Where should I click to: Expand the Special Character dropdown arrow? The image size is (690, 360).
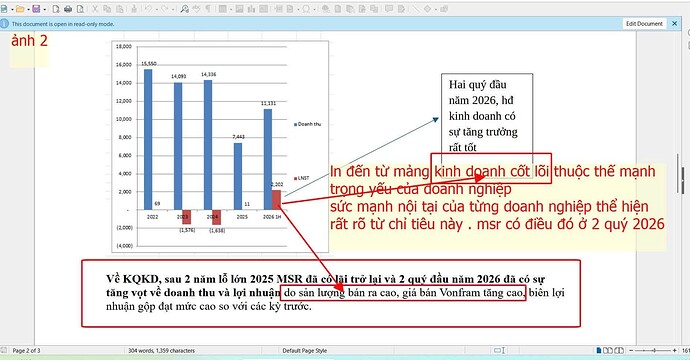(314, 9)
